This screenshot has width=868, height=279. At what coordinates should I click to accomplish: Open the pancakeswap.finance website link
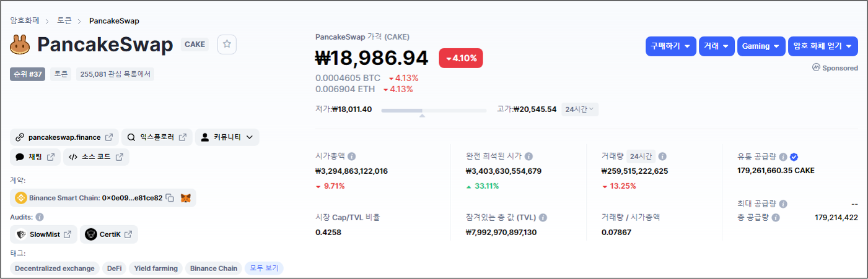[x=64, y=137]
